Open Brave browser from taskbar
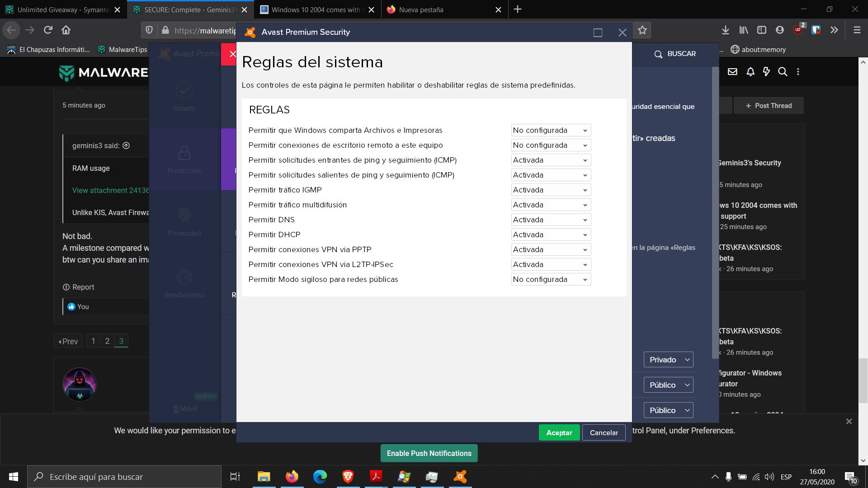The image size is (868, 488). click(x=348, y=476)
